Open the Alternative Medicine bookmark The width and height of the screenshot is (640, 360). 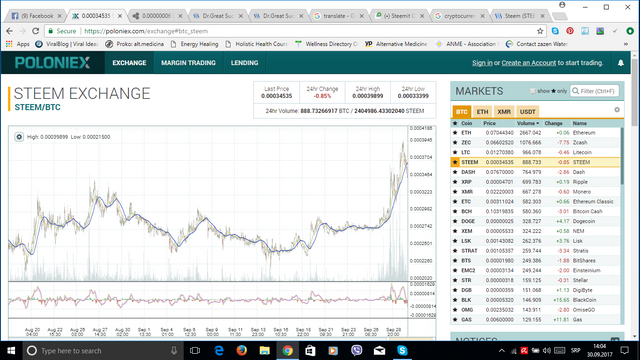[x=396, y=44]
